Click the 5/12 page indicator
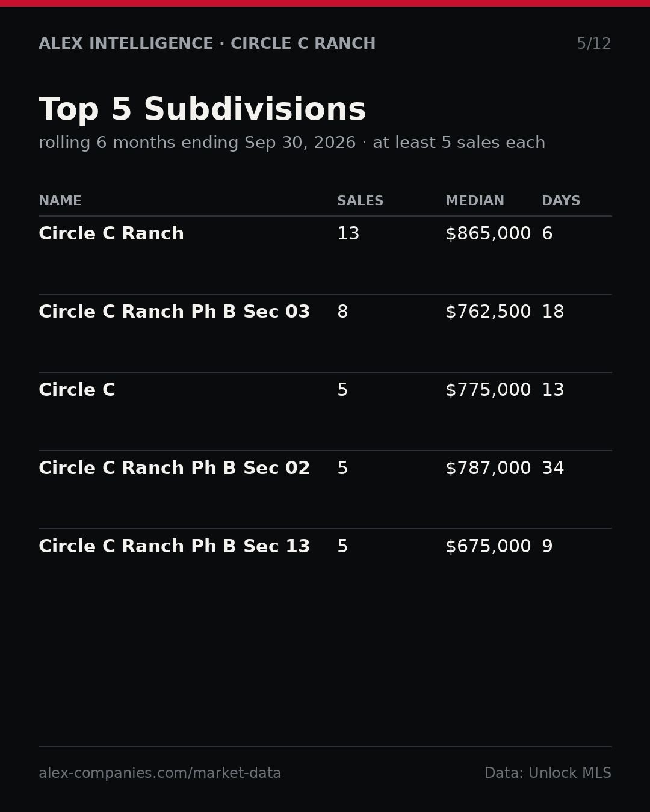650x812 pixels. tap(594, 44)
